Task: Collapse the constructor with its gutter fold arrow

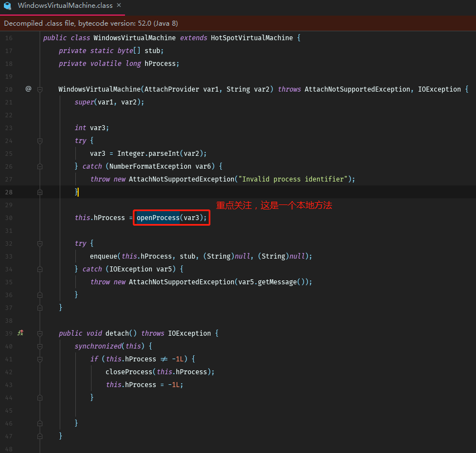Action: [x=40, y=89]
